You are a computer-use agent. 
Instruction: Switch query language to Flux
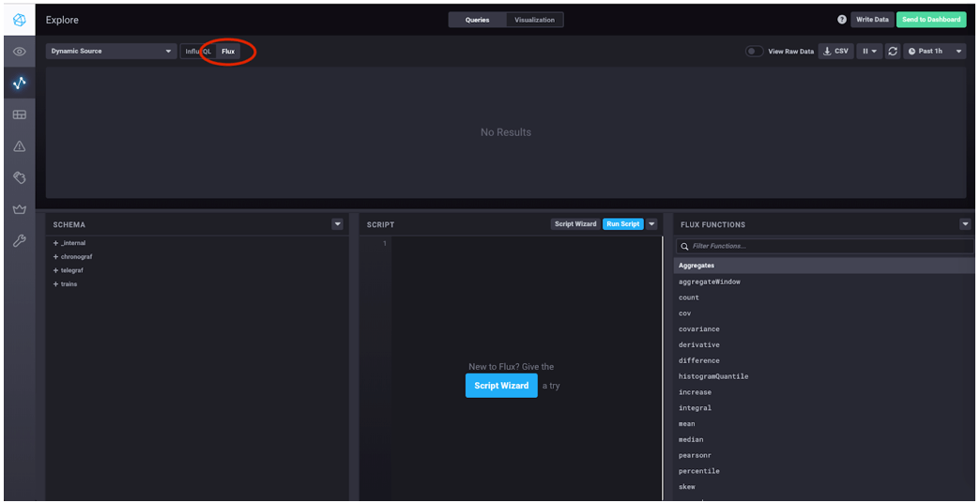click(x=228, y=52)
